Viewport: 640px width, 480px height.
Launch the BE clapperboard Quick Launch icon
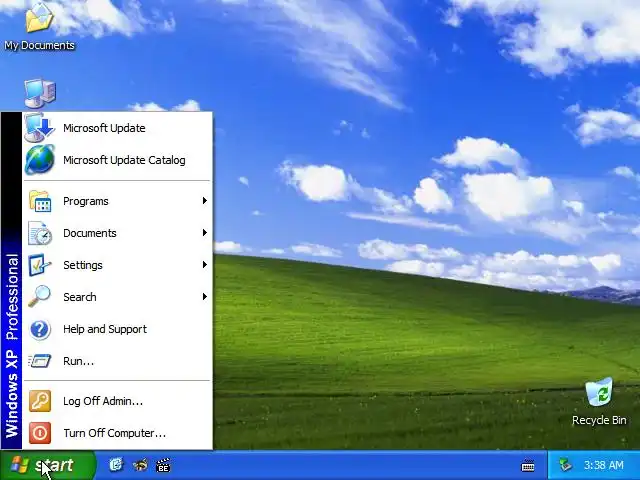click(163, 465)
